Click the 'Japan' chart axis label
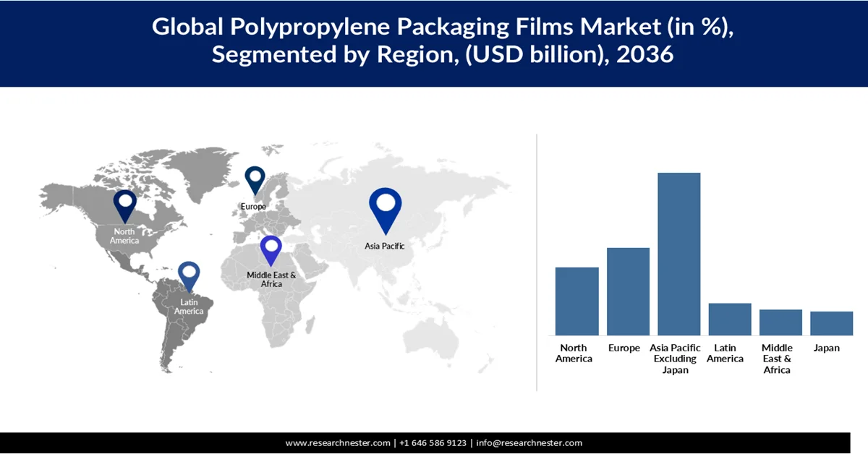 pyautogui.click(x=827, y=348)
